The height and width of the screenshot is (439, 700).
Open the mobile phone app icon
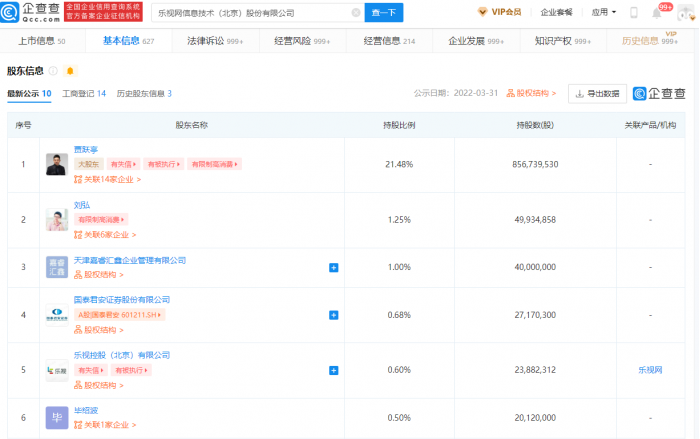[633, 13]
